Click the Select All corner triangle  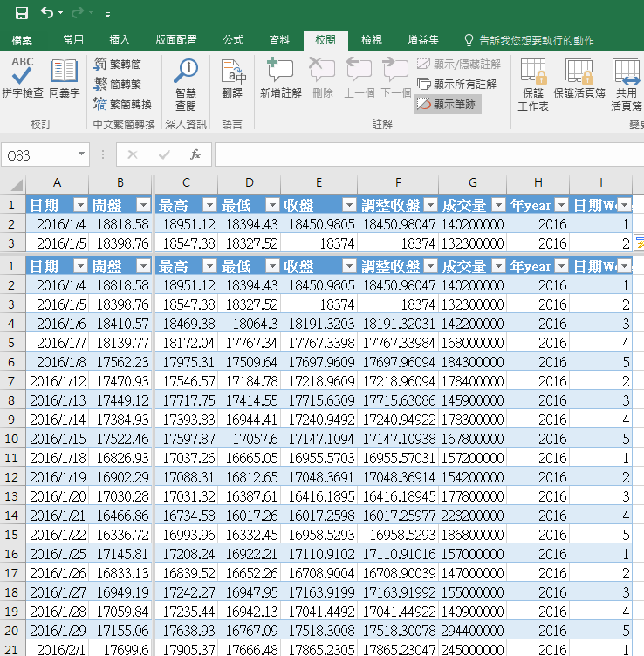click(x=16, y=184)
